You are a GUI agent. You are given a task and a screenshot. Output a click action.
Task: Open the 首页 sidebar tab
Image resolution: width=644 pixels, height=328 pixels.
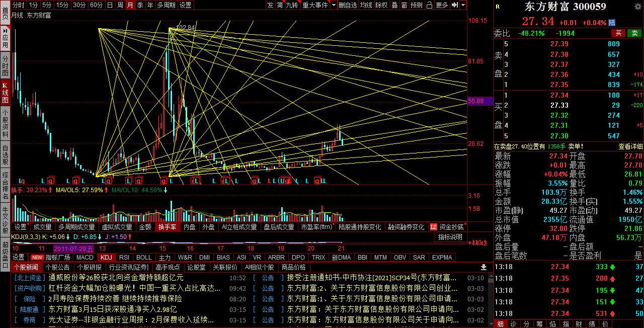[5, 13]
